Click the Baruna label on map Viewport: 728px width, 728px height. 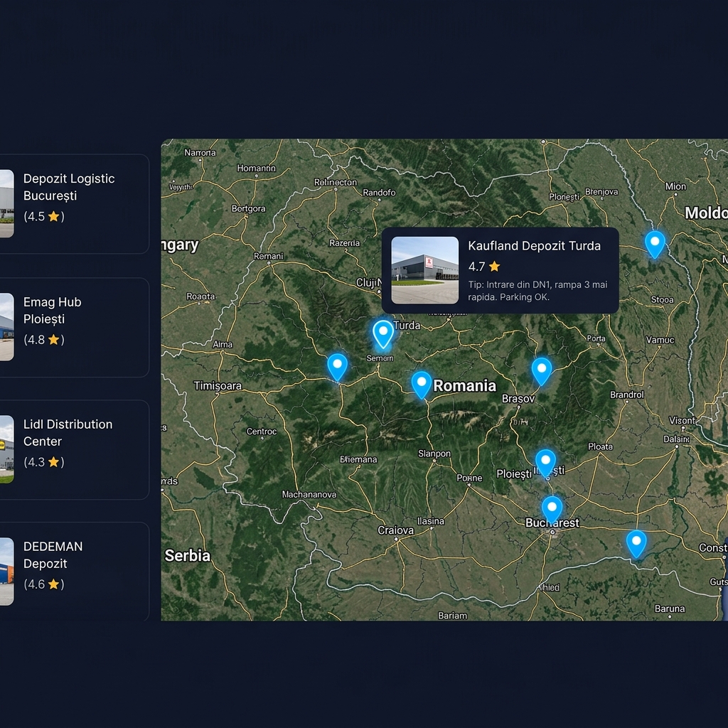click(670, 609)
